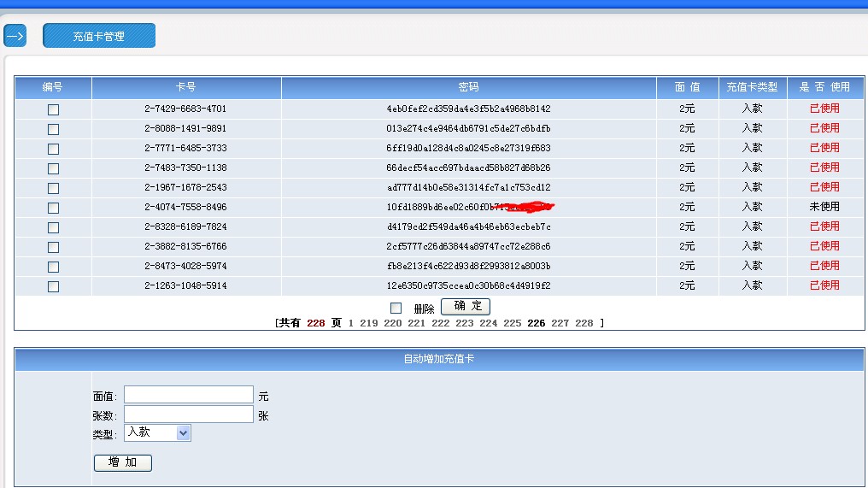This screenshot has height=488, width=868.
Task: Go to page 227
Action: point(560,323)
